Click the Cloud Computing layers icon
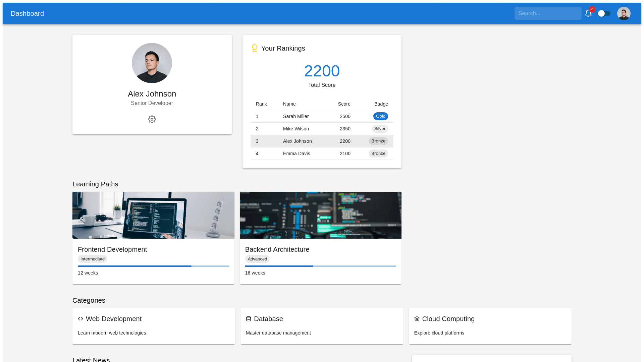 [x=417, y=319]
